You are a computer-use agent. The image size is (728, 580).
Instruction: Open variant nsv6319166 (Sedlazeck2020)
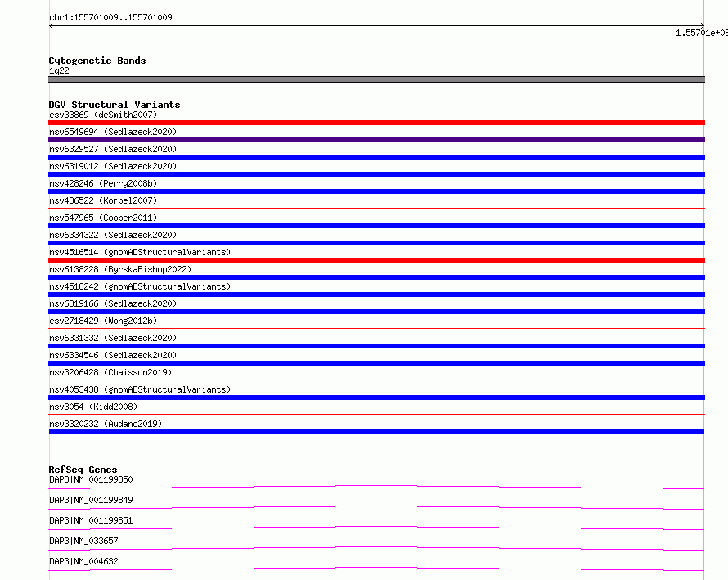(113, 303)
